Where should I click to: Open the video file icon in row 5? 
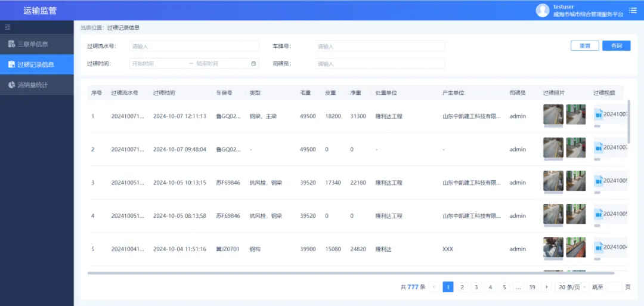598,247
